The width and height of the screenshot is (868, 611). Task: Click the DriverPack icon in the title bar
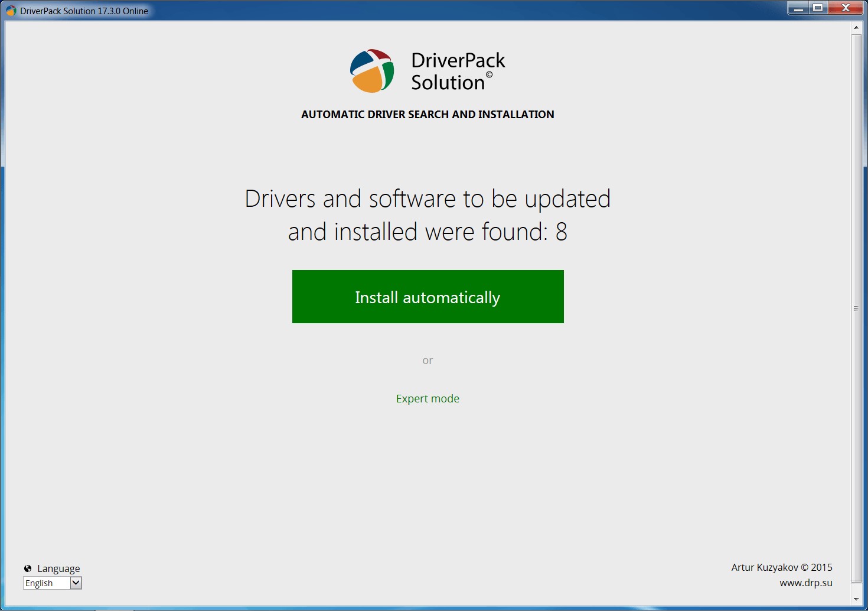[9, 10]
